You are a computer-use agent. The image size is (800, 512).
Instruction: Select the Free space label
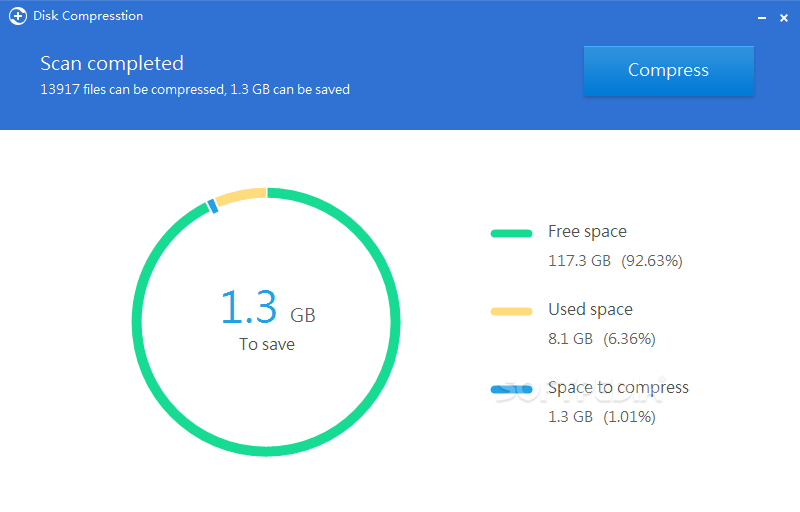point(587,232)
